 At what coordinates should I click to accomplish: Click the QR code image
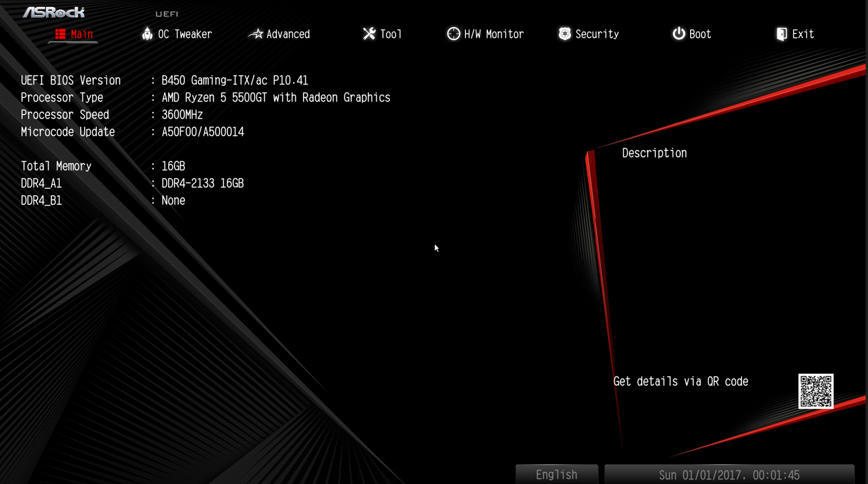point(816,391)
